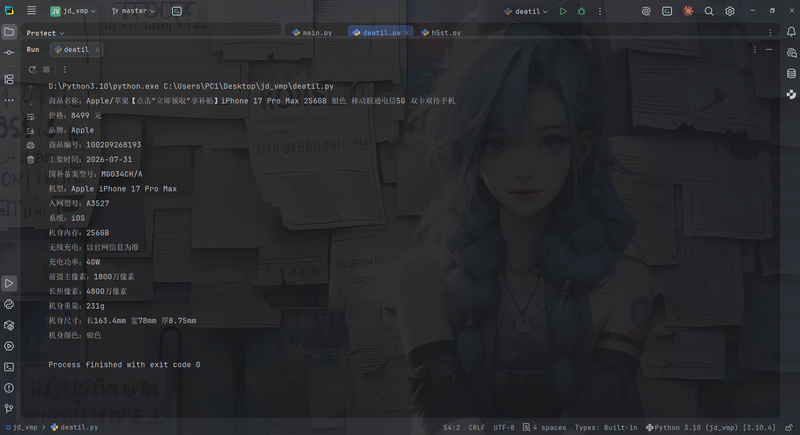The image size is (800, 435).
Task: Open the master branch dropdown
Action: pyautogui.click(x=133, y=11)
